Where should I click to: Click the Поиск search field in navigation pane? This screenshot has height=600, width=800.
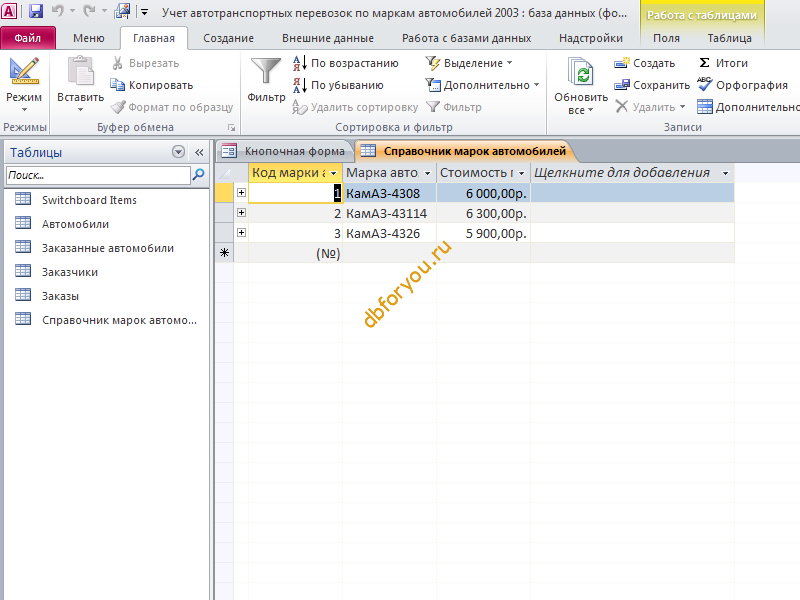[x=98, y=175]
